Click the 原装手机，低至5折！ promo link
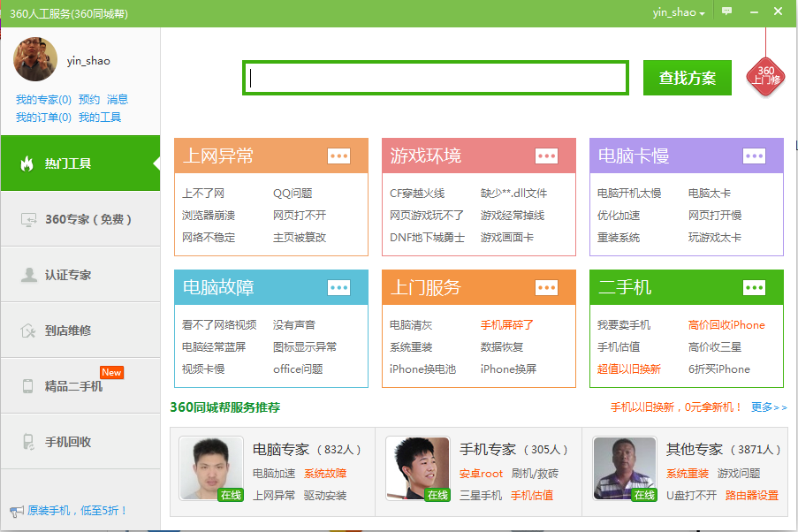The height and width of the screenshot is (532, 798). point(77,511)
